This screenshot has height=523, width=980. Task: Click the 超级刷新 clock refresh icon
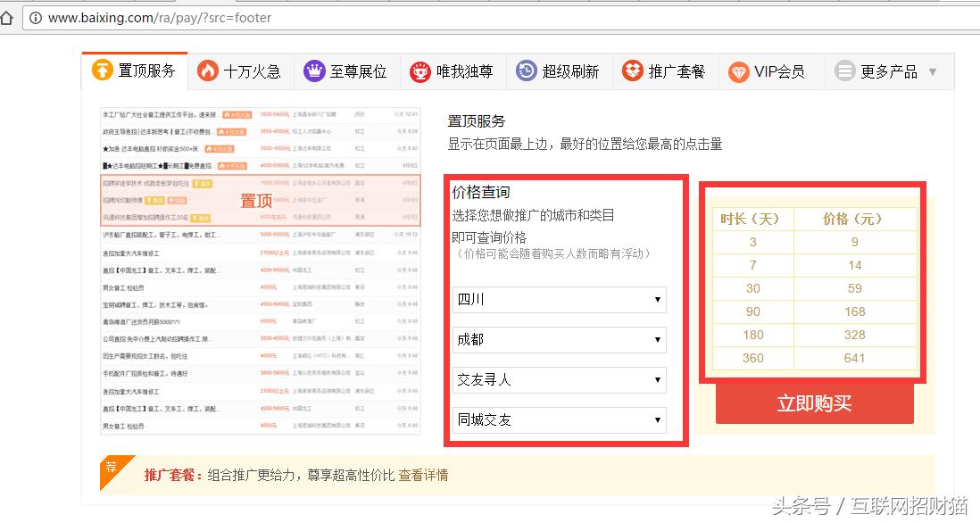coord(527,71)
